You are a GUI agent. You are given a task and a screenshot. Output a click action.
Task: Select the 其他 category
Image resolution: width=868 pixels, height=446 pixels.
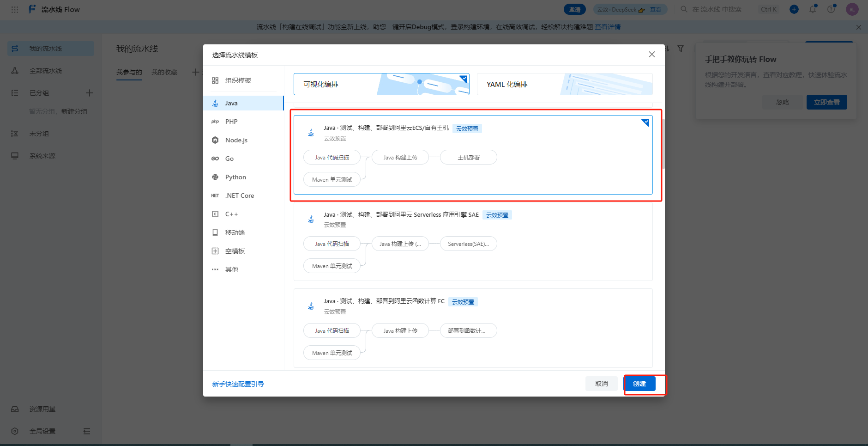pos(243,269)
